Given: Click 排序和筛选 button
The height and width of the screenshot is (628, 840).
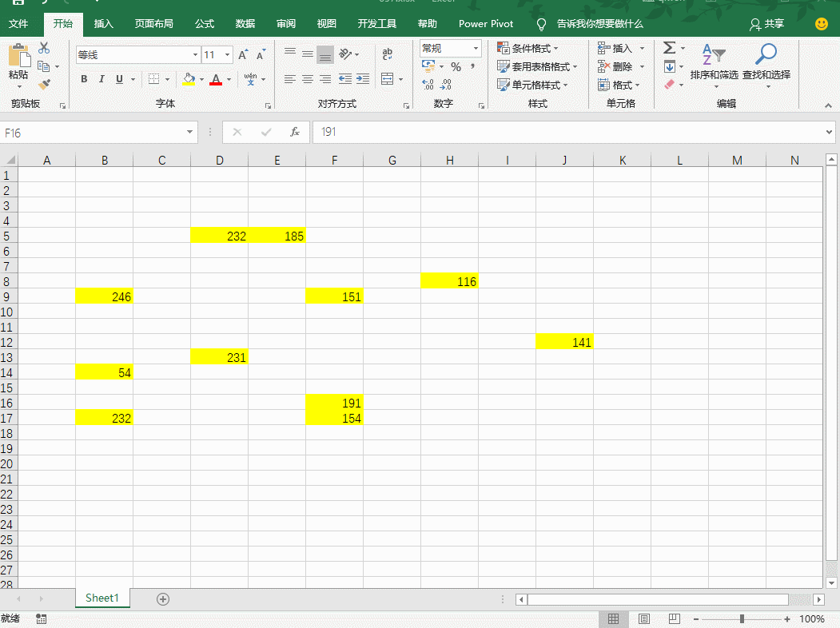Looking at the screenshot, I should [x=714, y=64].
